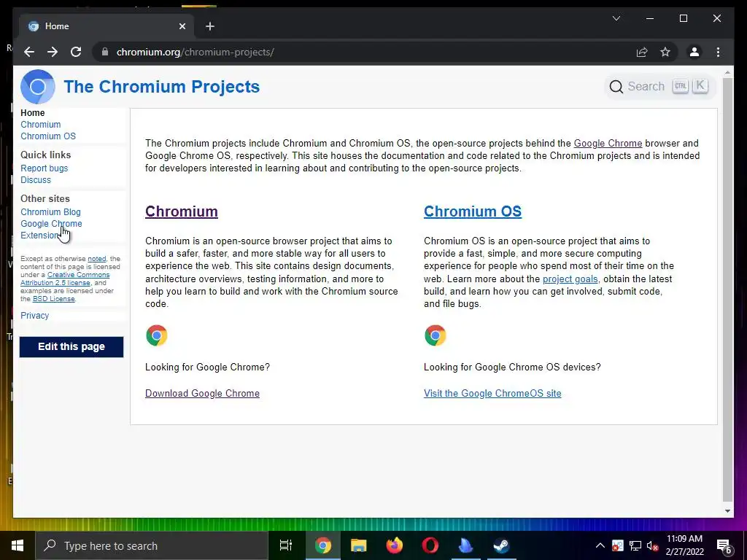Click the Chromium logo in the page header

pyautogui.click(x=38, y=87)
